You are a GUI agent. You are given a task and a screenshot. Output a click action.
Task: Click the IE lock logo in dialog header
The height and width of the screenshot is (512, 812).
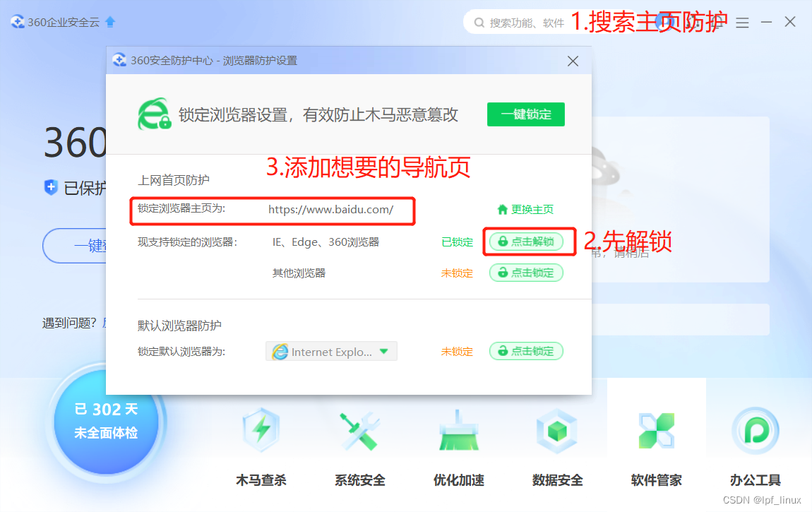click(x=154, y=114)
